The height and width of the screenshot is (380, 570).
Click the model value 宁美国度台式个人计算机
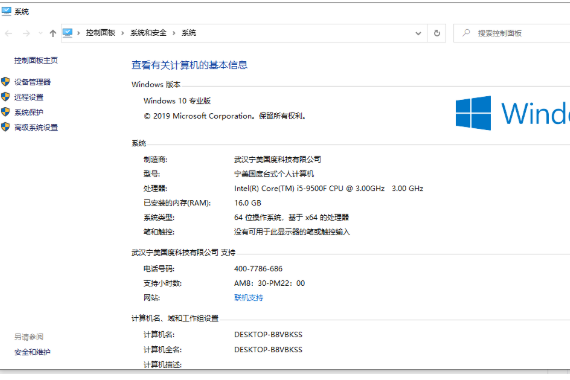click(x=274, y=174)
